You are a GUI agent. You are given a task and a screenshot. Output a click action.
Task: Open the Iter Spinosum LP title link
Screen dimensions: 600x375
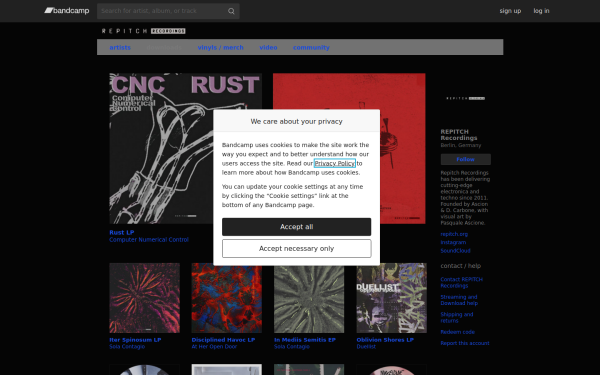[135, 340]
